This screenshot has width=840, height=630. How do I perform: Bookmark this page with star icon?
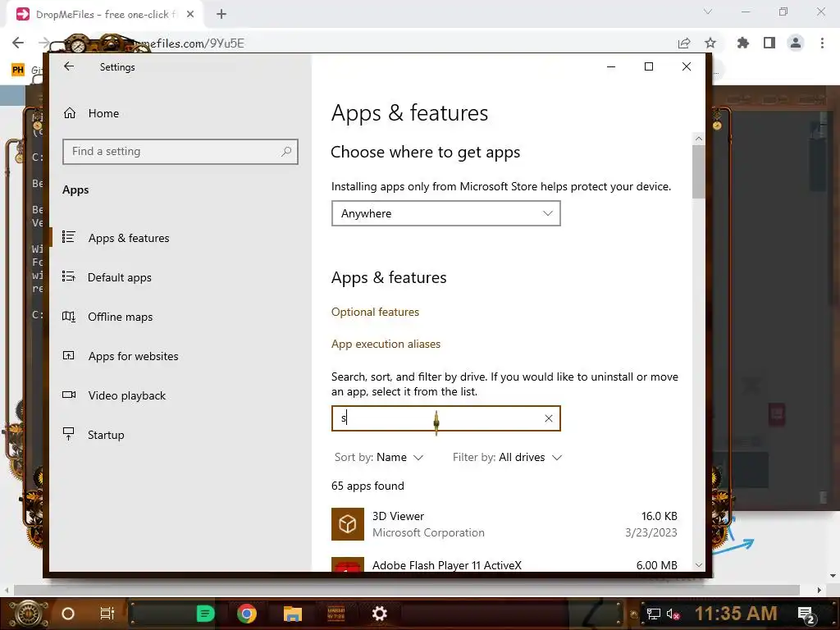[710, 43]
